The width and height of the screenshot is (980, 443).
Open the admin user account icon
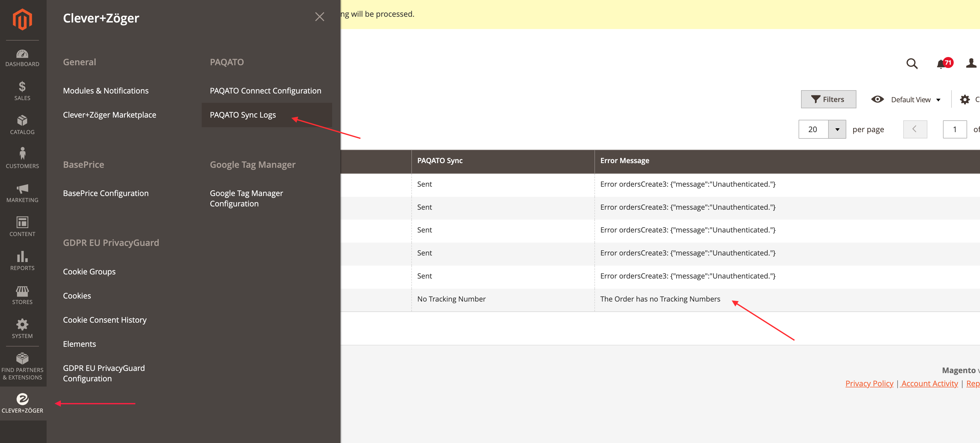point(971,63)
